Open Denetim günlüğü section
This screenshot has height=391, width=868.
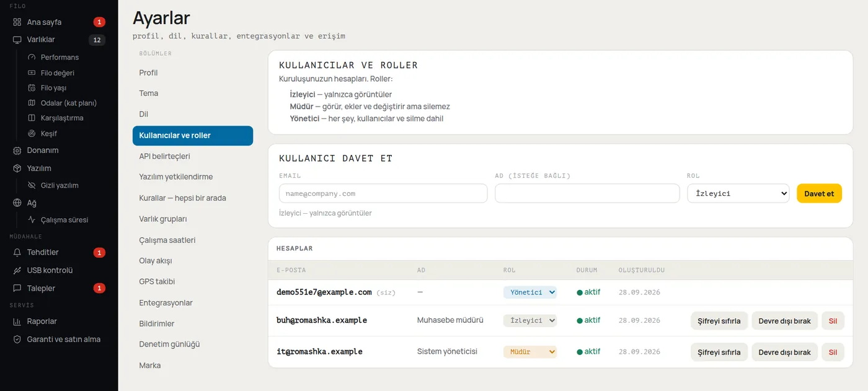(193, 344)
